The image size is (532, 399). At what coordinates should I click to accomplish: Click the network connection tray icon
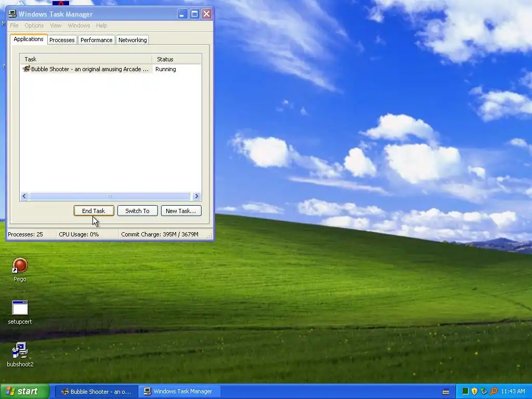[x=484, y=391]
